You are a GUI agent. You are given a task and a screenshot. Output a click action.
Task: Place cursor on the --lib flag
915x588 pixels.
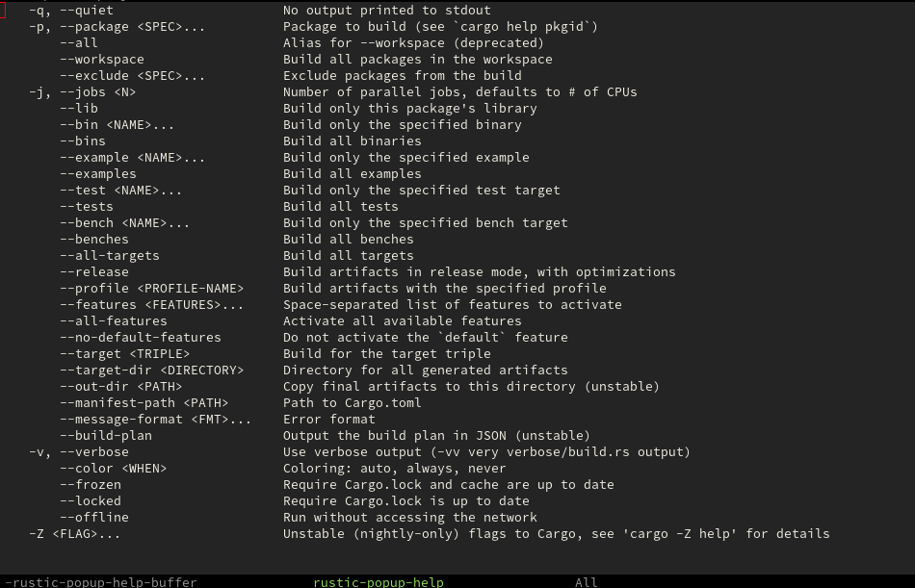click(78, 109)
